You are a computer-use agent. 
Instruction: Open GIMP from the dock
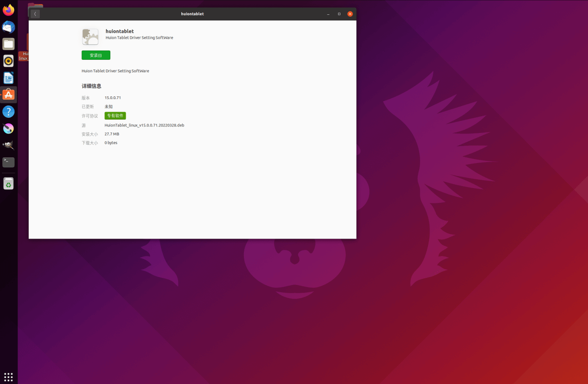coord(8,145)
